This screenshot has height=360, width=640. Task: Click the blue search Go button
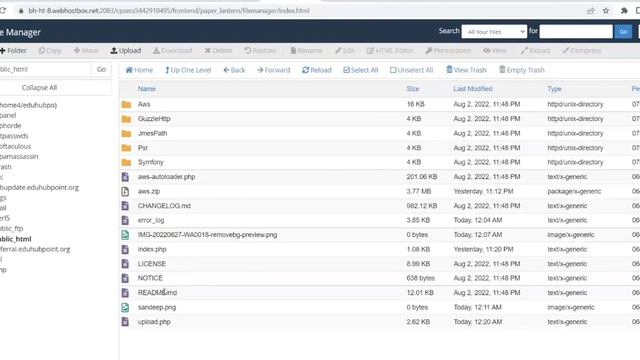(623, 31)
